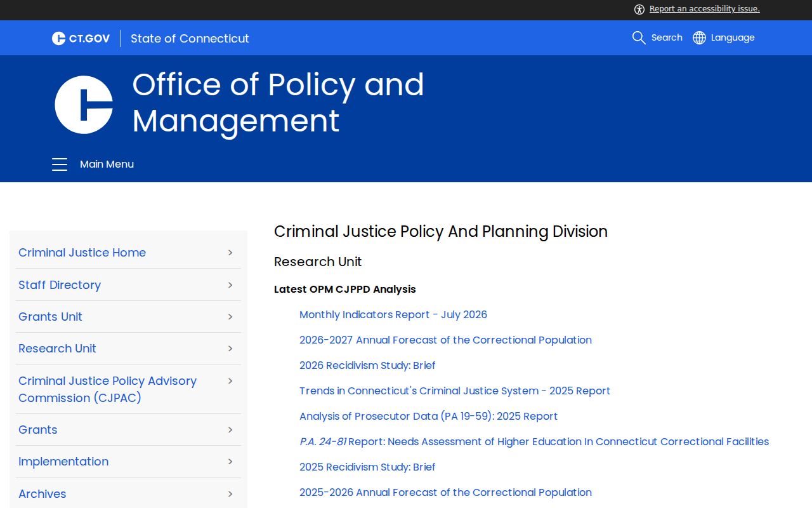Open State of Connecticut link
Screen dimensions: 812x508
click(x=190, y=38)
